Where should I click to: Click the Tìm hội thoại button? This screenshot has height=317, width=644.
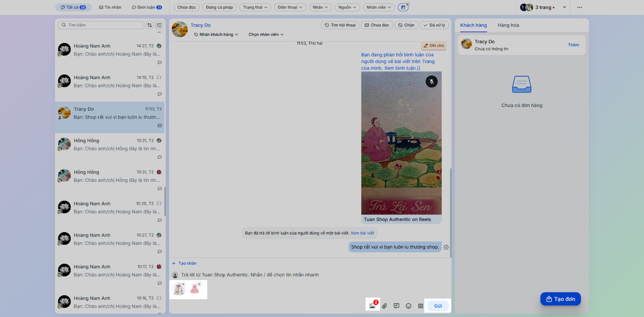tap(340, 25)
